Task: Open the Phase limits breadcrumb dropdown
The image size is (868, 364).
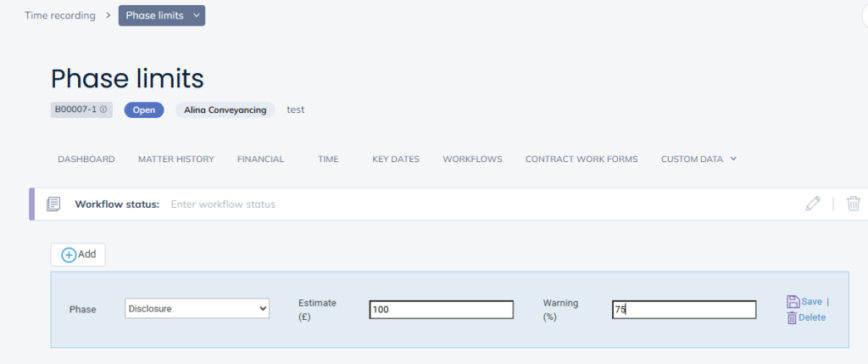Action: point(196,15)
